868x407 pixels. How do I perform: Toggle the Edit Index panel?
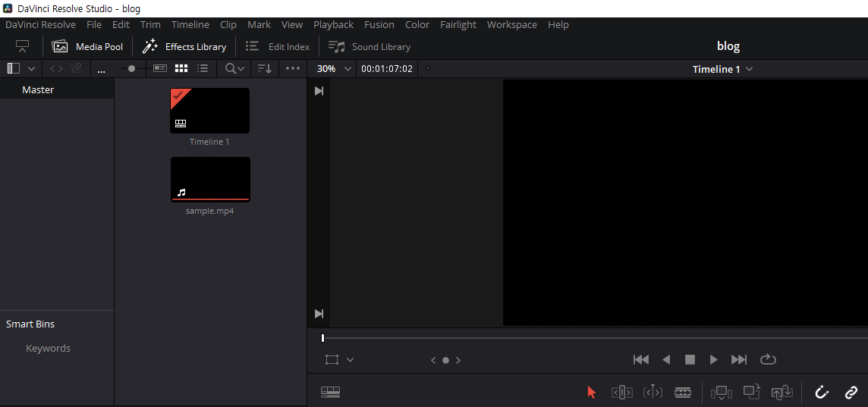[x=278, y=47]
